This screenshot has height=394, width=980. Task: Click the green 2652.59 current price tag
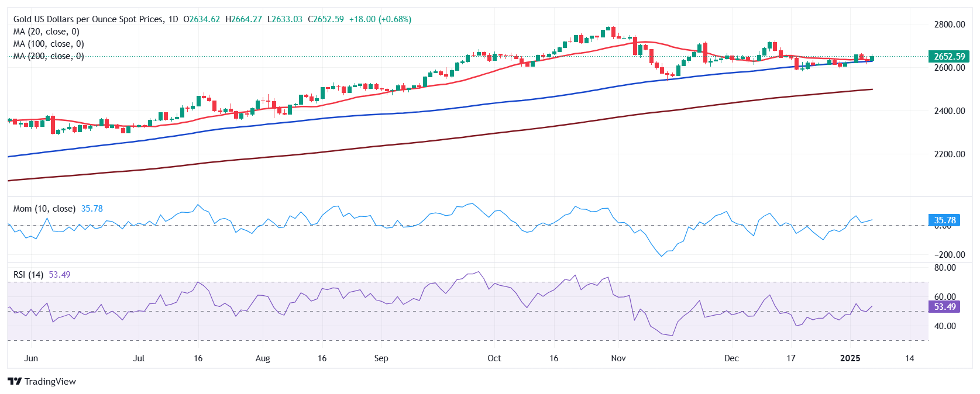click(949, 57)
